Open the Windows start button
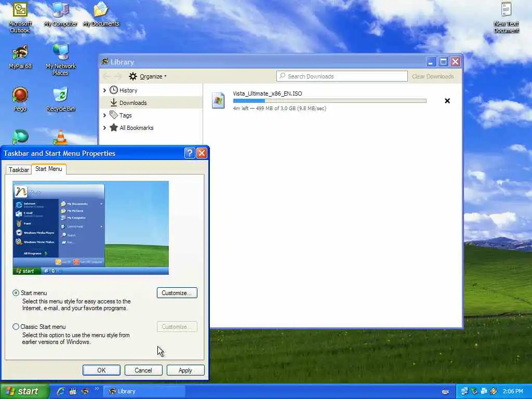Screen dimensions: 532x399 point(24,391)
